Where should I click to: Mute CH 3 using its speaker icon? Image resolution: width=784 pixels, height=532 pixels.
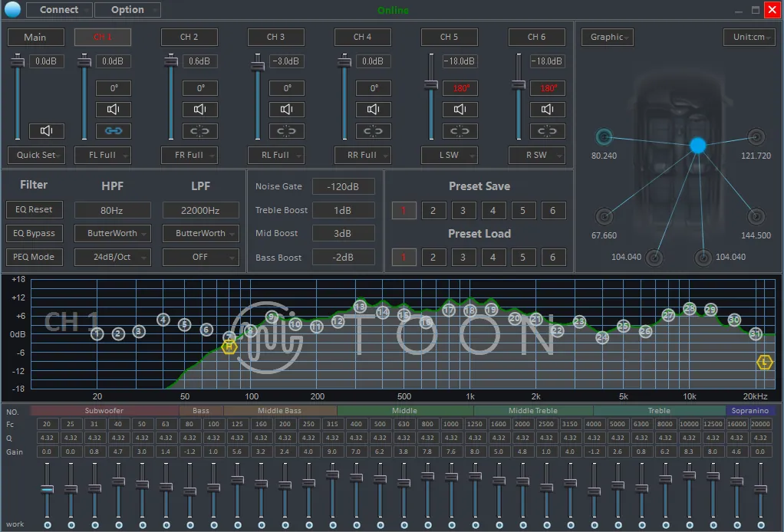287,110
